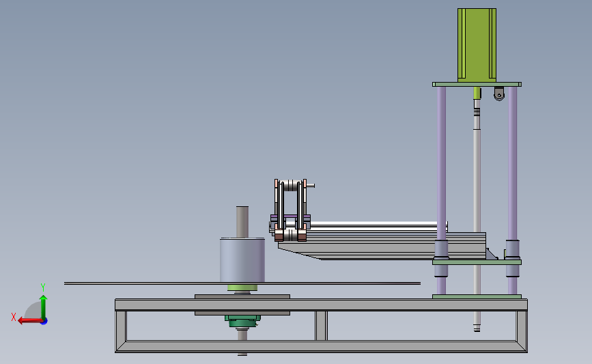Select the large grey cylindrical drum
This screenshot has height=364, width=592.
pyautogui.click(x=242, y=261)
